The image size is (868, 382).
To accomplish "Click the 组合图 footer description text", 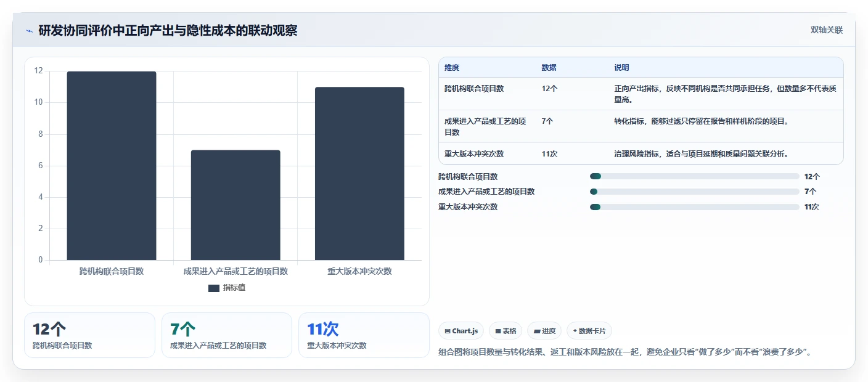I will pyautogui.click(x=624, y=352).
